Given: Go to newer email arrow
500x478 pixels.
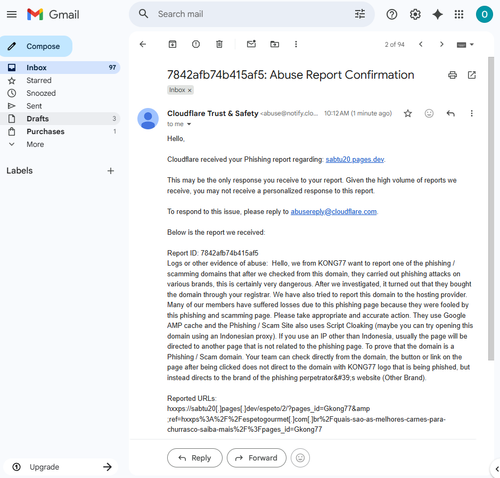Looking at the screenshot, I should [421, 44].
